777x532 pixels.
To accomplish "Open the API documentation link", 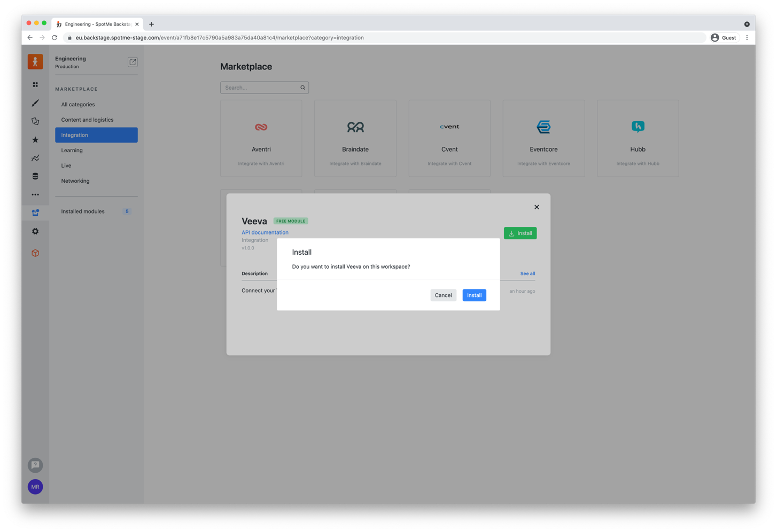I will coord(265,232).
